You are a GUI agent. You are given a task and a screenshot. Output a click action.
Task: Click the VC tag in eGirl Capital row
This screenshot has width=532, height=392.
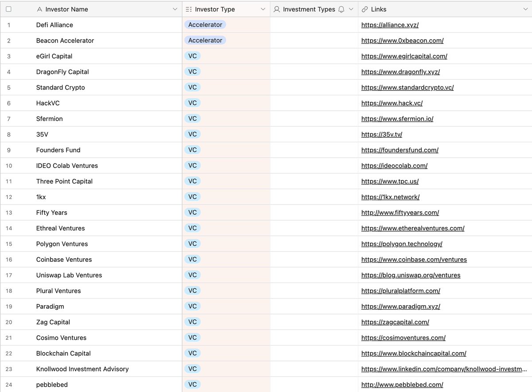pyautogui.click(x=192, y=56)
